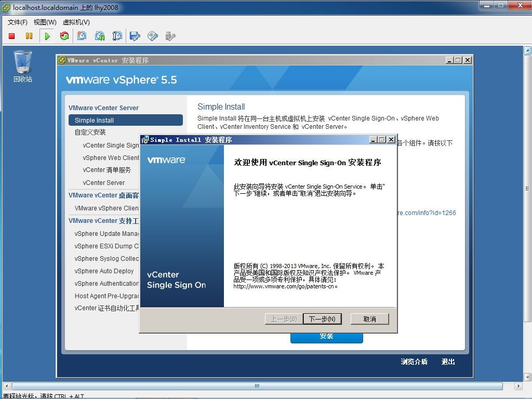Image resolution: width=532 pixels, height=399 pixels.
Task: Click the VMware vCenter 桌面客户端 sidebar heading
Action: click(103, 195)
